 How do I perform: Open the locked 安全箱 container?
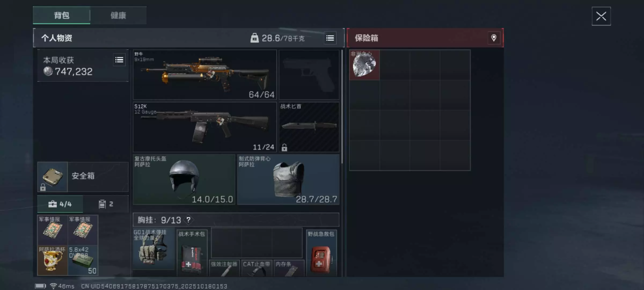tap(83, 177)
